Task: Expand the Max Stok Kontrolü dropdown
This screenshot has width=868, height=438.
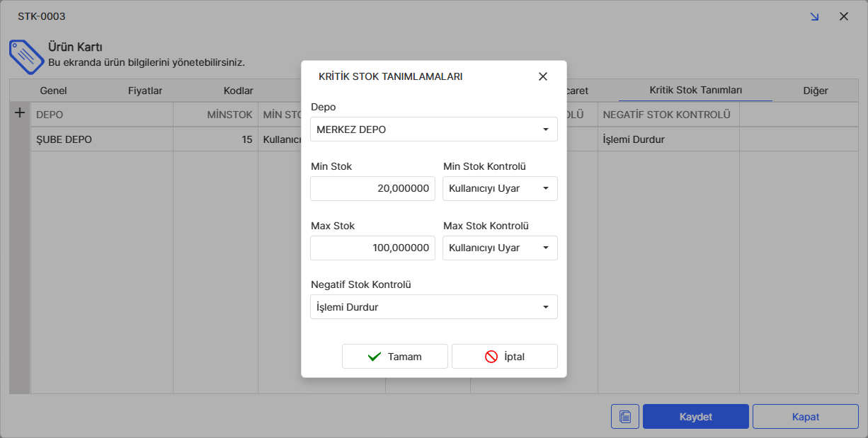Action: click(500, 248)
